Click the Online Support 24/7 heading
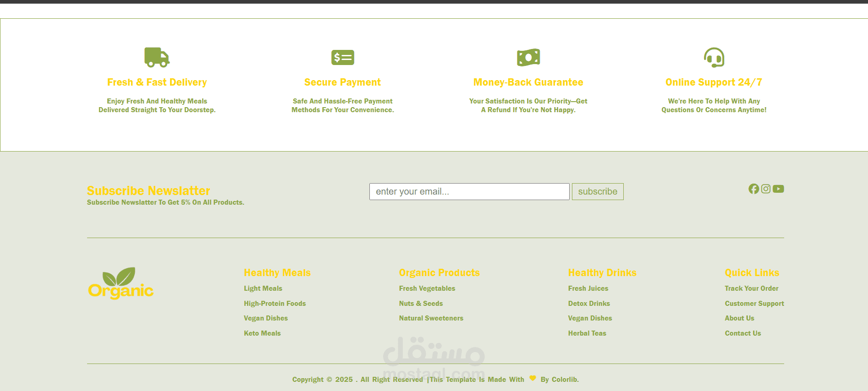This screenshot has height=391, width=868. point(714,82)
